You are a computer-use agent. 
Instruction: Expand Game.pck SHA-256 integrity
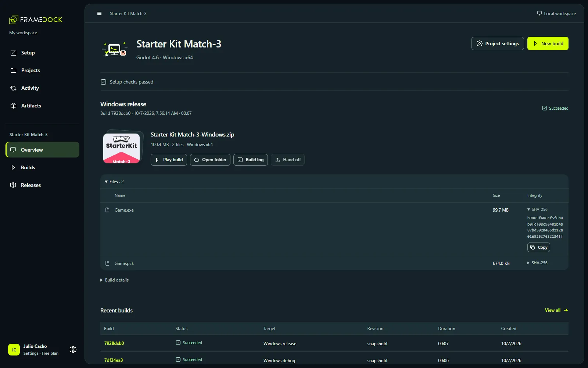click(x=537, y=263)
